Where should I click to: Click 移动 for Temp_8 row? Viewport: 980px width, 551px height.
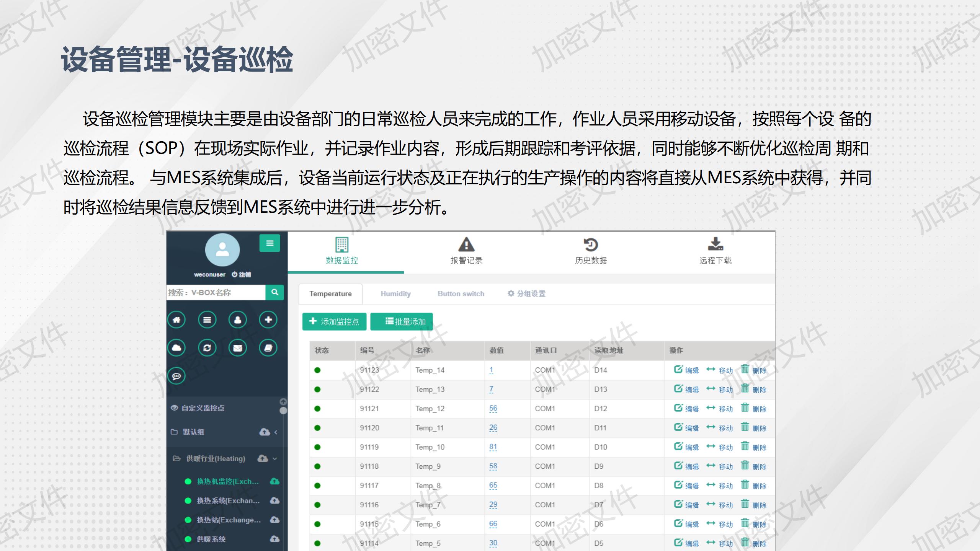tap(726, 486)
